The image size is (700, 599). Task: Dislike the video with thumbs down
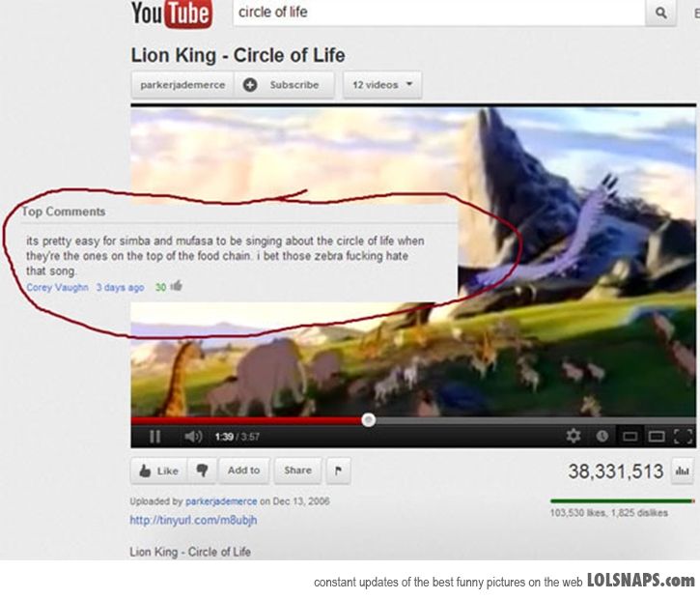click(x=202, y=471)
